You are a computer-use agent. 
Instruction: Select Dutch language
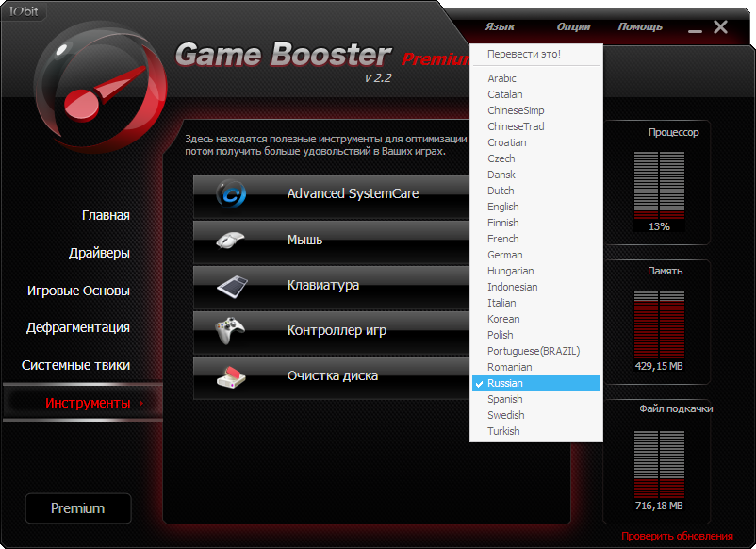pyautogui.click(x=536, y=191)
